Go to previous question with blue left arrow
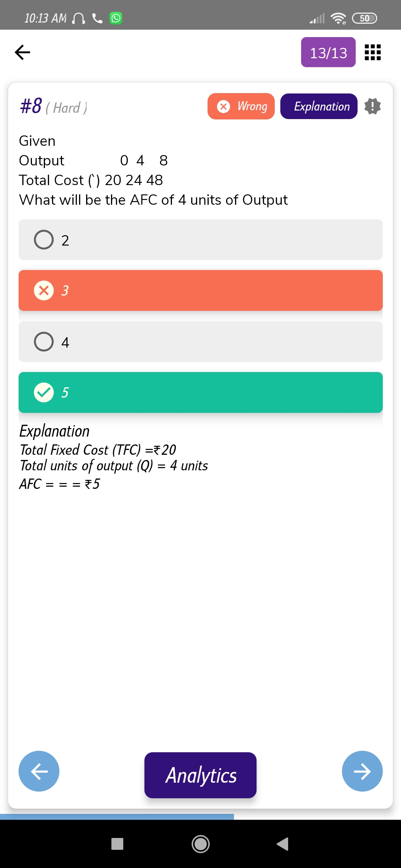 (x=39, y=771)
